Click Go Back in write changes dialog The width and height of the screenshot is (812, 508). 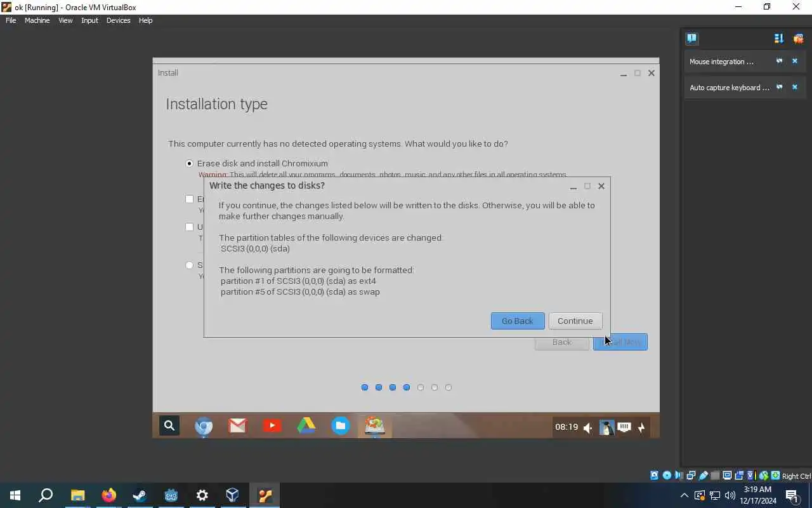click(517, 321)
